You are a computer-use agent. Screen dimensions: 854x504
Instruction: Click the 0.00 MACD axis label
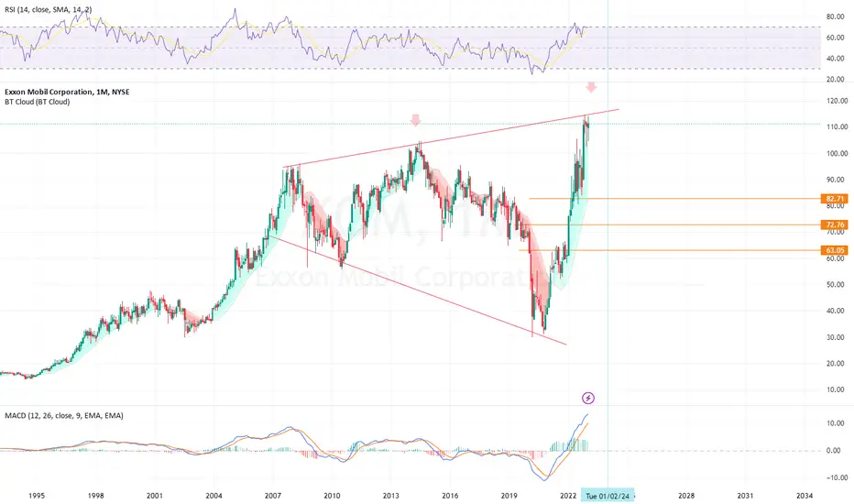833,451
